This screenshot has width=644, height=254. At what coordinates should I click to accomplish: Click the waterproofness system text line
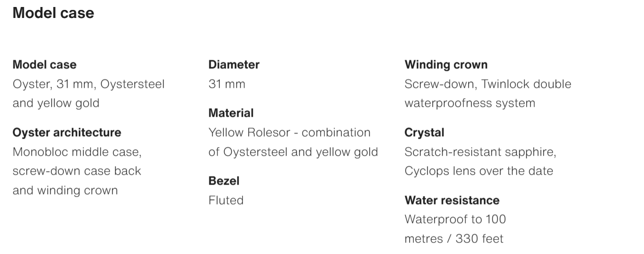(x=470, y=103)
